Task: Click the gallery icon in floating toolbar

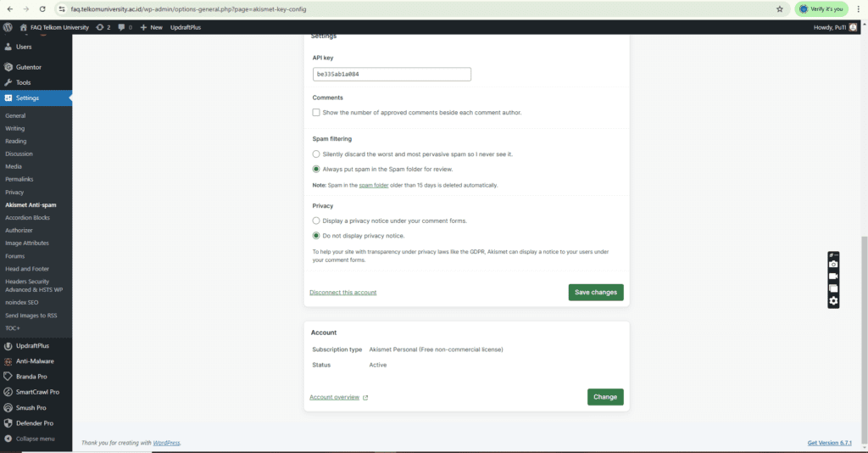Action: click(833, 288)
